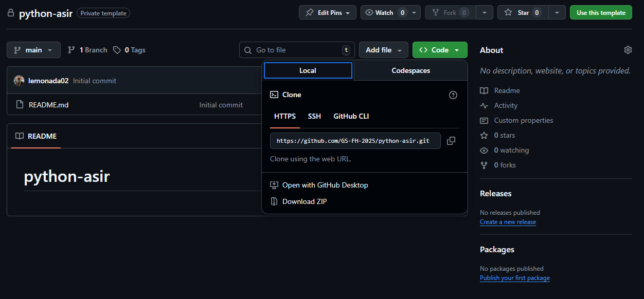The height and width of the screenshot is (299, 644).
Task: Open Custom properties link
Action: coord(524,120)
